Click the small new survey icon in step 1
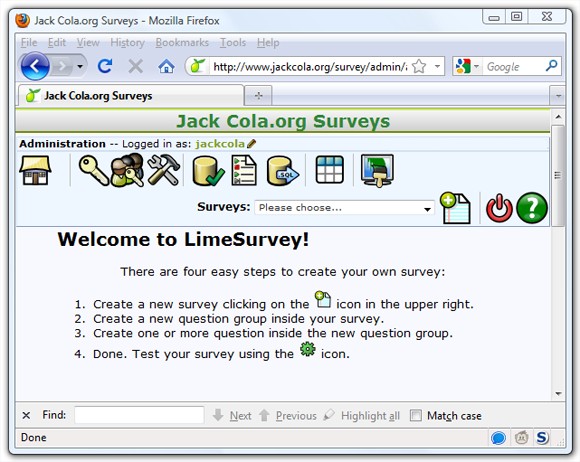 point(323,299)
